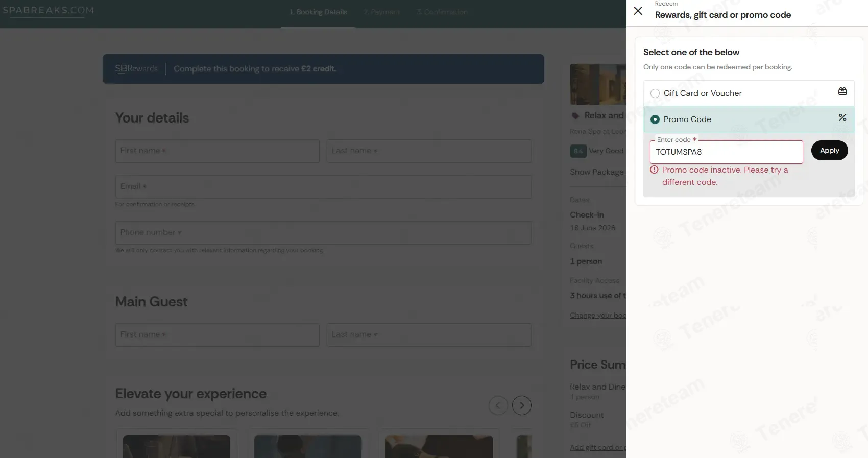Click the Add gift card or promo link
Image resolution: width=868 pixels, height=458 pixels.
click(598, 448)
